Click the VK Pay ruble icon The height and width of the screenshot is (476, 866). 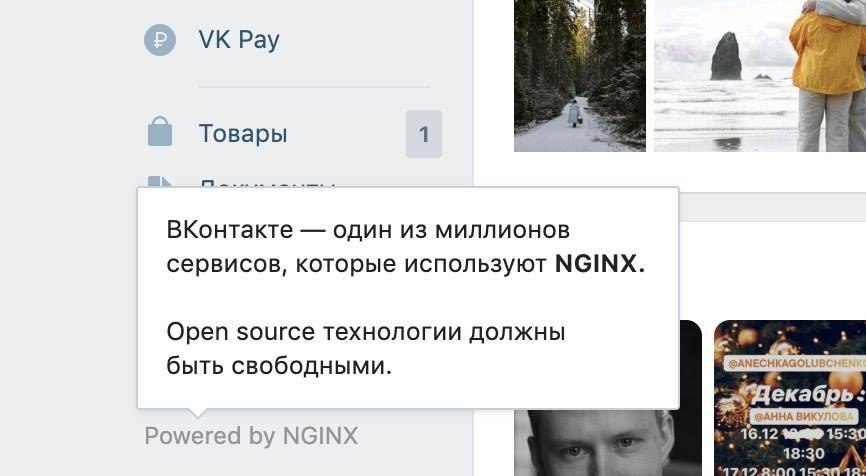tap(160, 40)
